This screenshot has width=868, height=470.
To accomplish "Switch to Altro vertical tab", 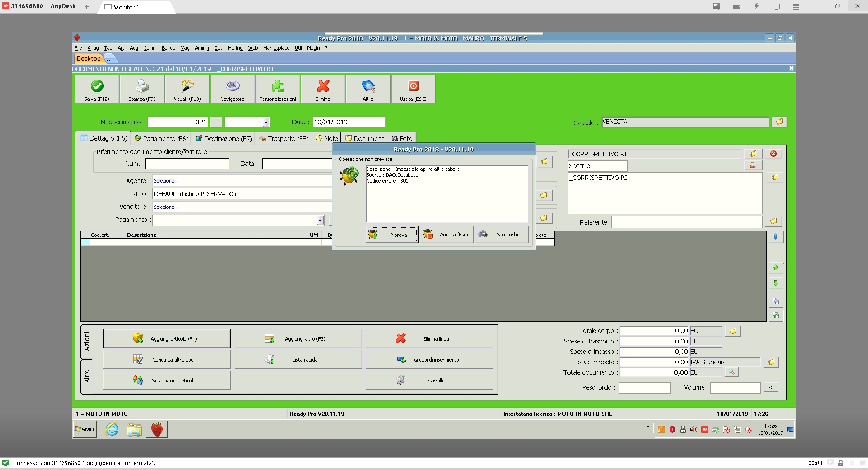I will click(87, 376).
